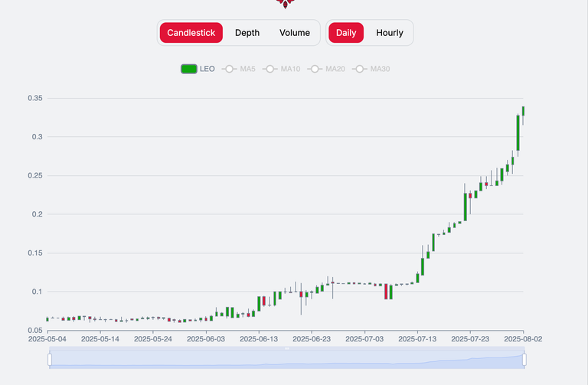
Task: Click the red logo at the top
Action: [285, 4]
